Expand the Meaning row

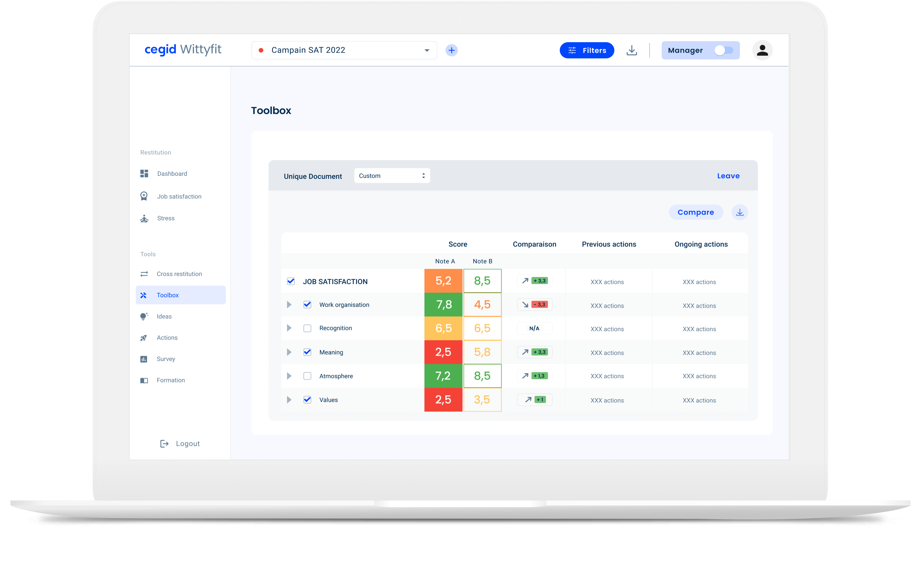pyautogui.click(x=289, y=352)
